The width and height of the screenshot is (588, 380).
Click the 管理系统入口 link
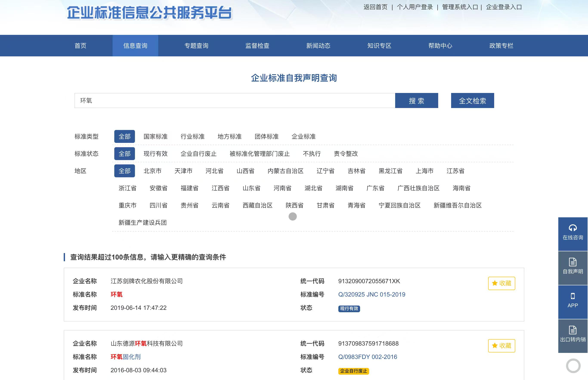click(x=460, y=7)
